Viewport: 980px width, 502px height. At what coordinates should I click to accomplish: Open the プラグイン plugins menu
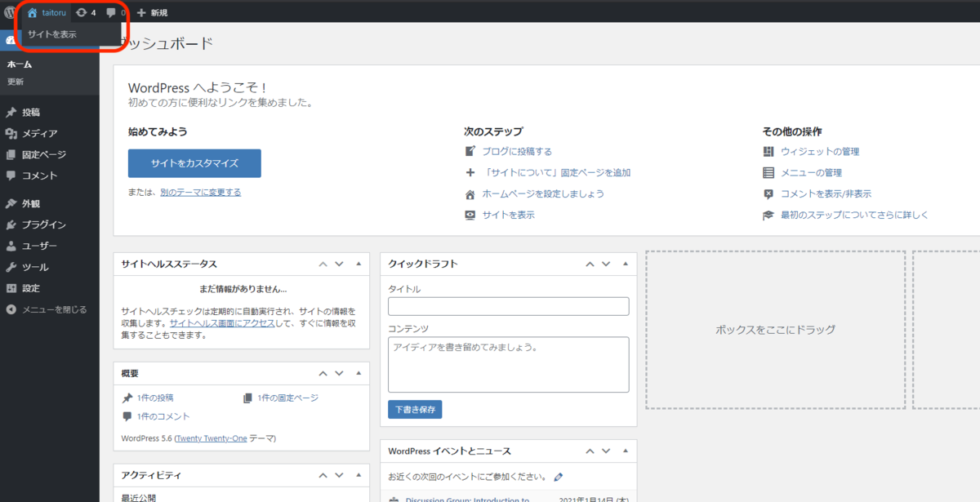(44, 224)
